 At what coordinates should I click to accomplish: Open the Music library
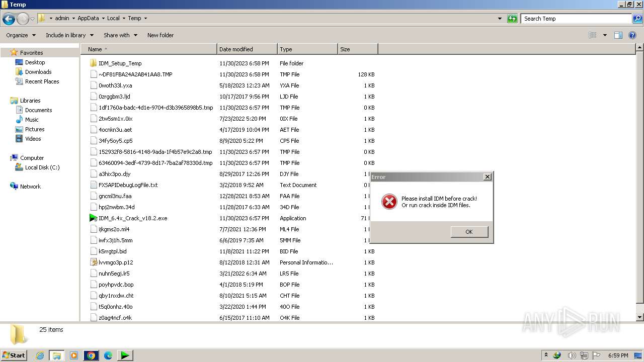click(x=32, y=120)
